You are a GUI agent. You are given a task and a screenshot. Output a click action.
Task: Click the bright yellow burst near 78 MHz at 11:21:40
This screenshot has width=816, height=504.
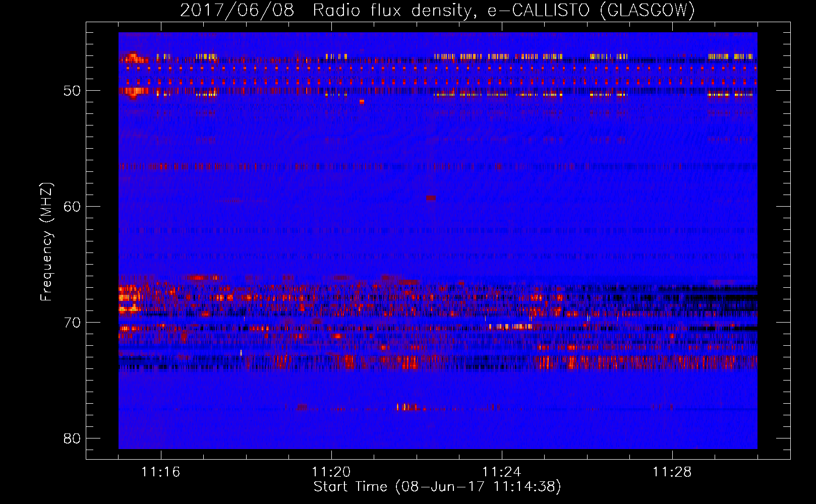pos(407,407)
